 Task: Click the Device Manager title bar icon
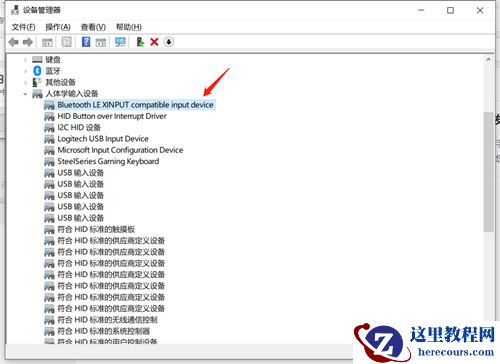[x=15, y=10]
